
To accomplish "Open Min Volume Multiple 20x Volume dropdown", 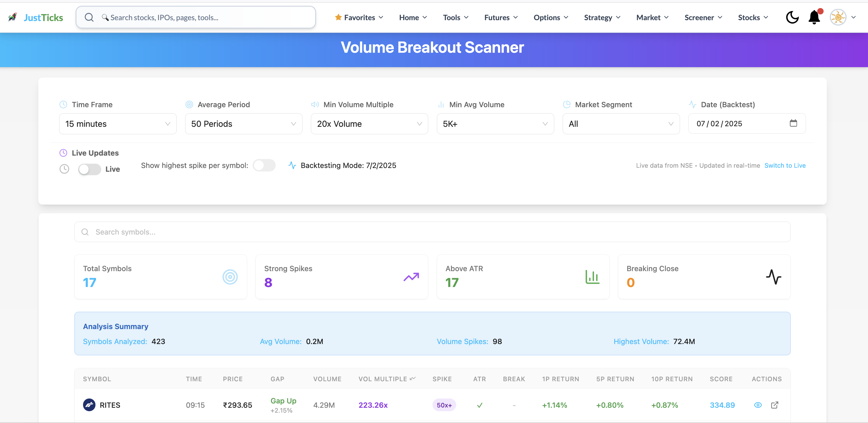I will pos(369,124).
